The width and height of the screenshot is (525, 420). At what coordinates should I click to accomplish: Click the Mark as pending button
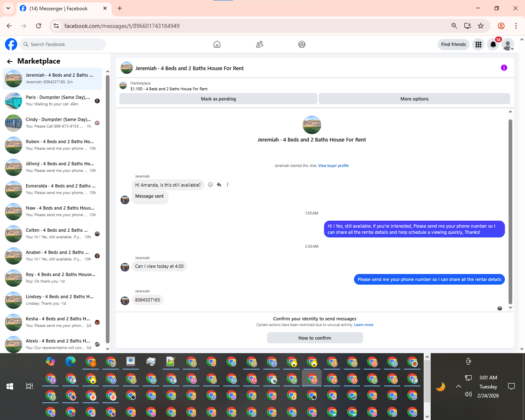pos(218,99)
